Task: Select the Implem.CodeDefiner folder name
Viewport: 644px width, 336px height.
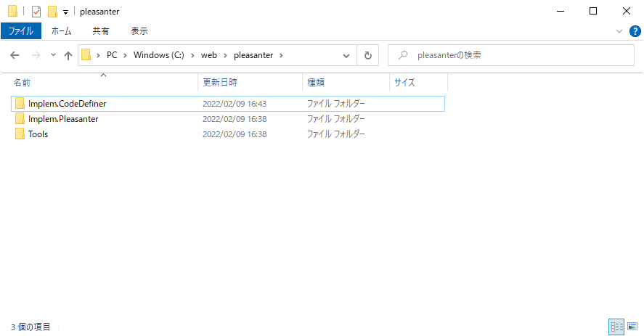Action: (x=68, y=104)
